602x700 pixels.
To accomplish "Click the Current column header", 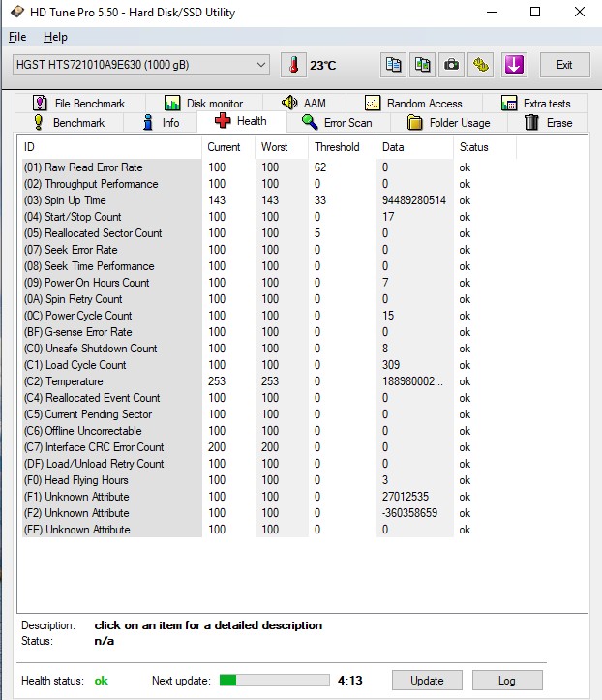I will [228, 147].
